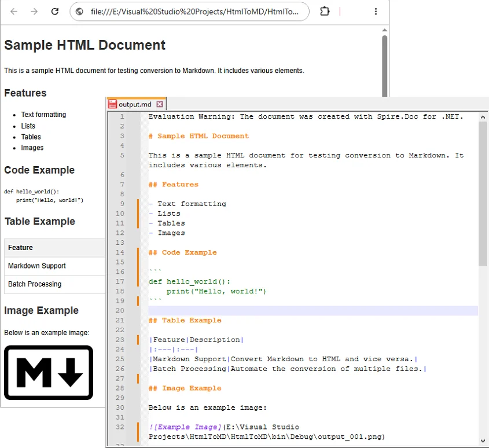Click 'def hello_world():' code in browser

pos(31,192)
